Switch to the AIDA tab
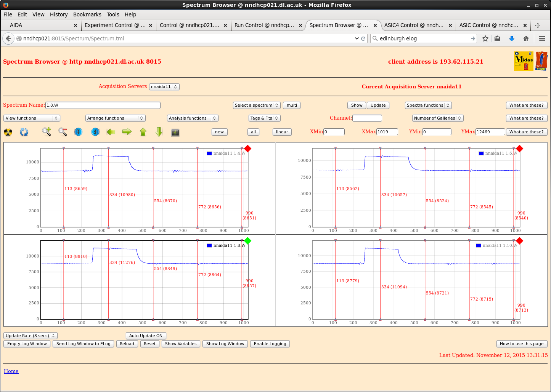The width and height of the screenshot is (551, 392). 42,25
